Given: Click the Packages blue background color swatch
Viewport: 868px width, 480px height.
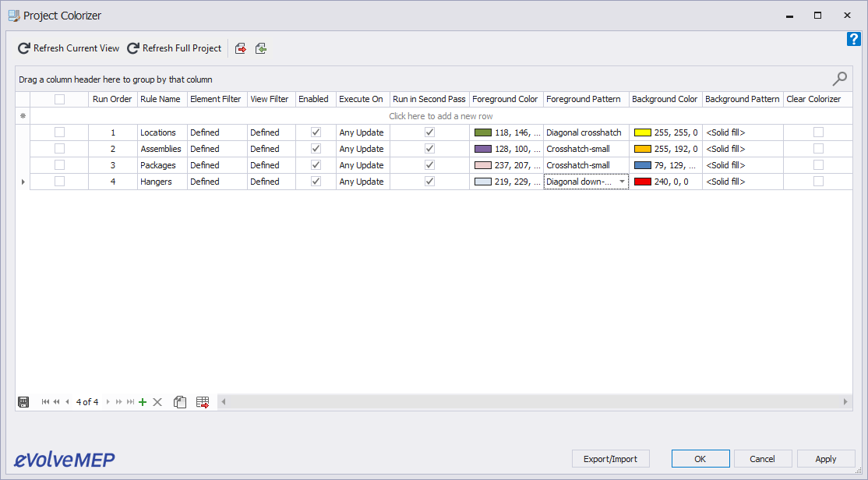Looking at the screenshot, I should (642, 165).
